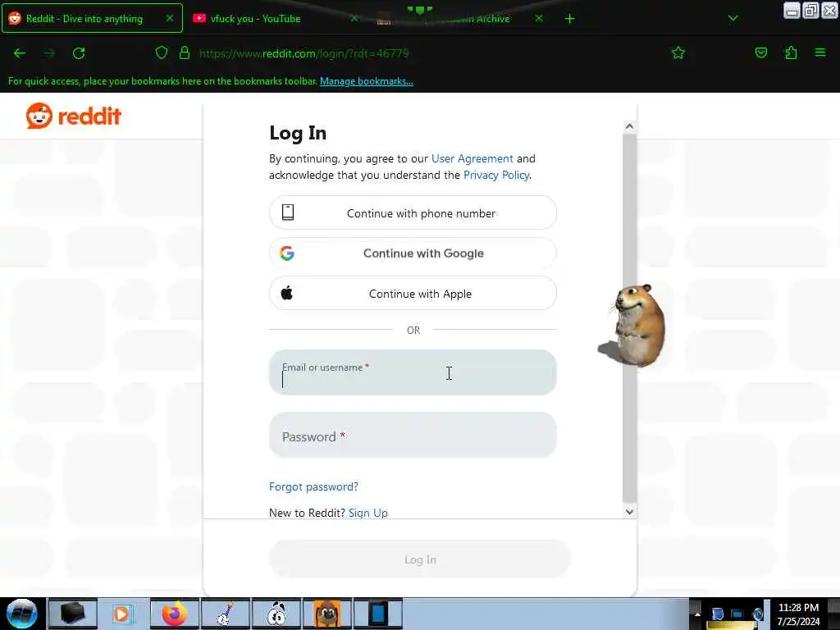Screen dimensions: 840x630
Task: Open the Manage bookmarks link
Action: (x=367, y=81)
